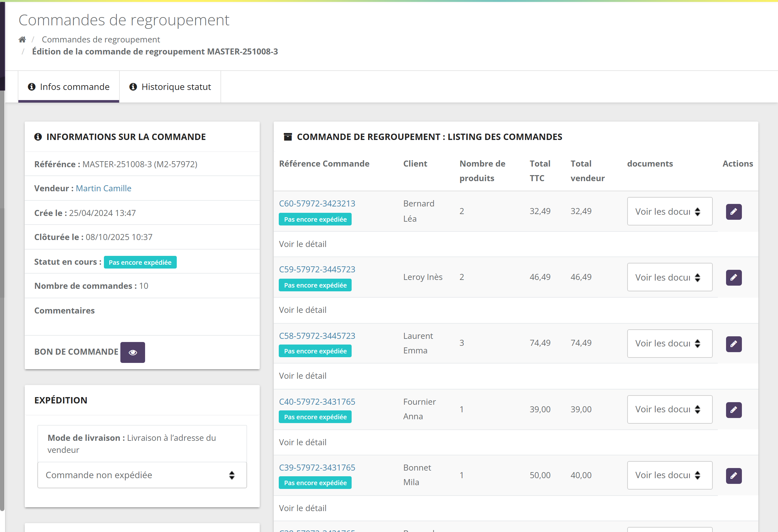Viewport: 778px width, 532px height.
Task: Click the Total TTC value 74,49
Action: [540, 343]
